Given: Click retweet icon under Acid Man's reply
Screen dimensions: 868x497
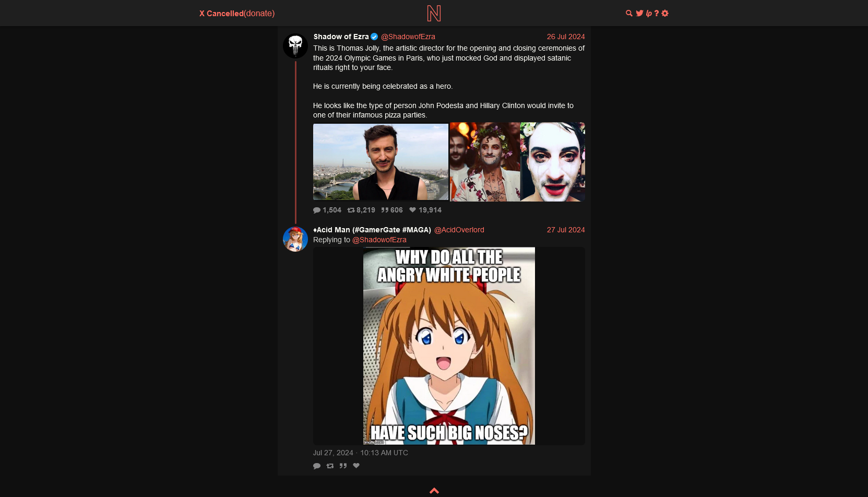Looking at the screenshot, I should pos(330,466).
